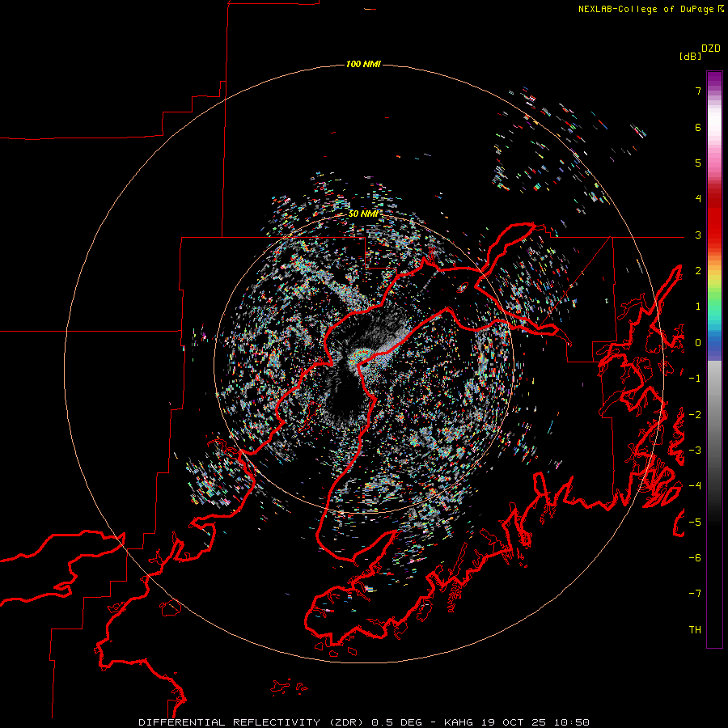
Task: Click the 100 NMI range ring label
Action: tap(363, 64)
